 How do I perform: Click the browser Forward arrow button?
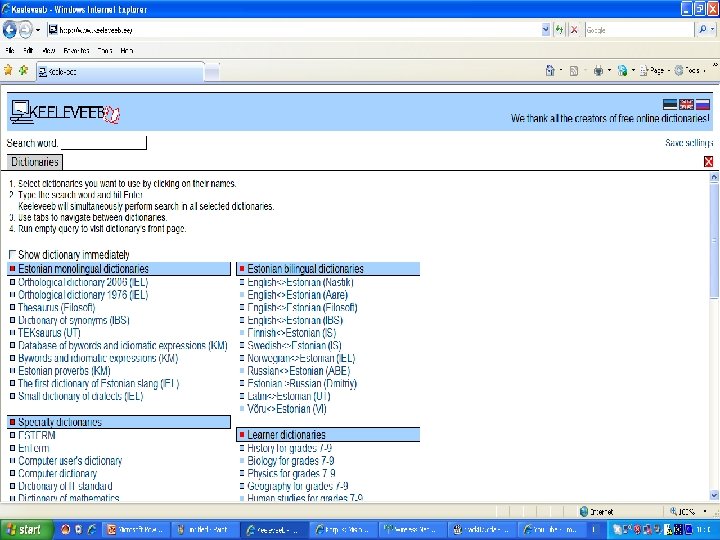26,30
